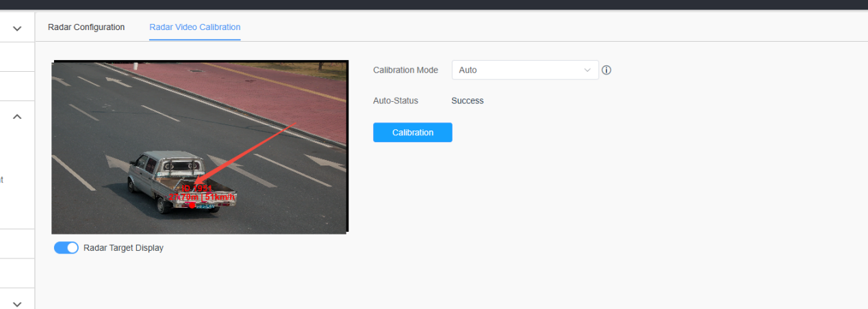The width and height of the screenshot is (868, 309).
Task: Click the Radar Target Display label text
Action: (x=123, y=248)
